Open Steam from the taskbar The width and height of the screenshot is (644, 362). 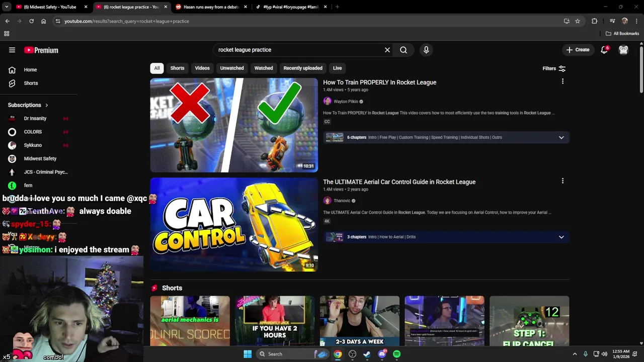(x=367, y=354)
